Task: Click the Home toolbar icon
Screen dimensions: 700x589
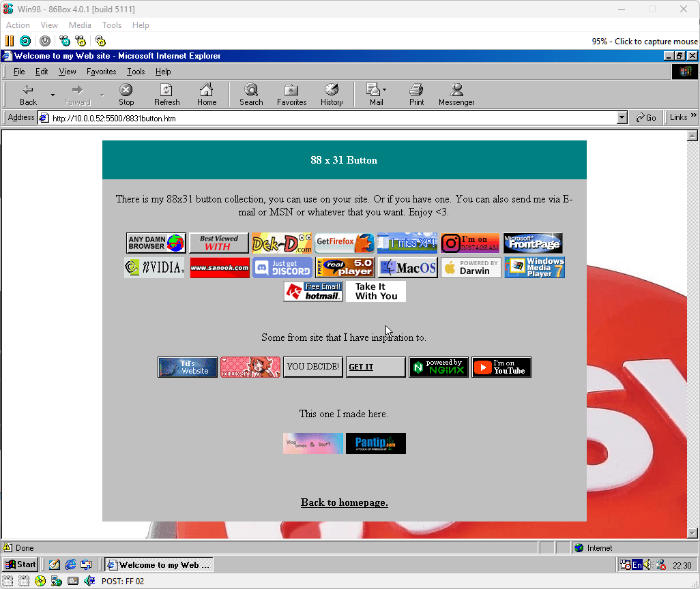Action: pyautogui.click(x=207, y=94)
